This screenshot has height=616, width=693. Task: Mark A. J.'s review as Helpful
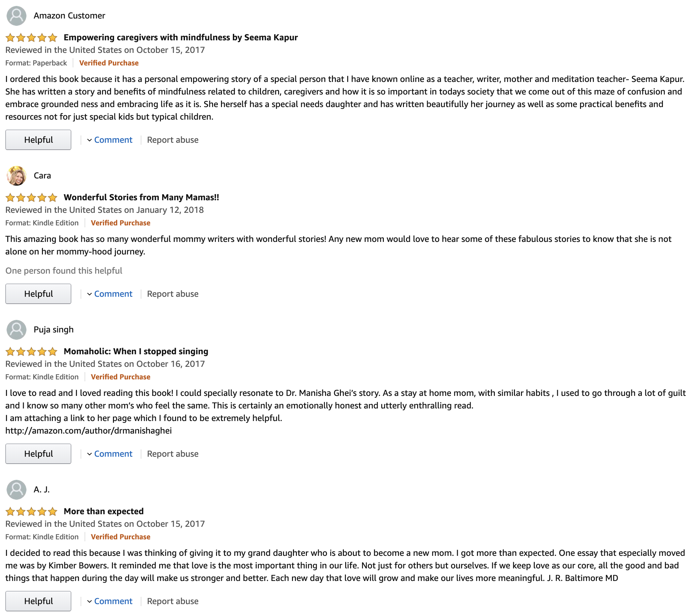[x=38, y=601]
